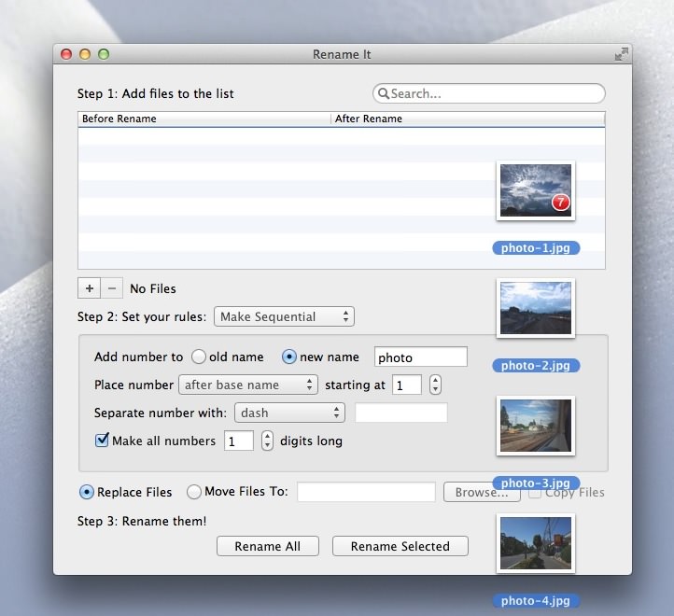674x616 pixels.
Task: Click the Rename Selected button
Action: coord(400,546)
